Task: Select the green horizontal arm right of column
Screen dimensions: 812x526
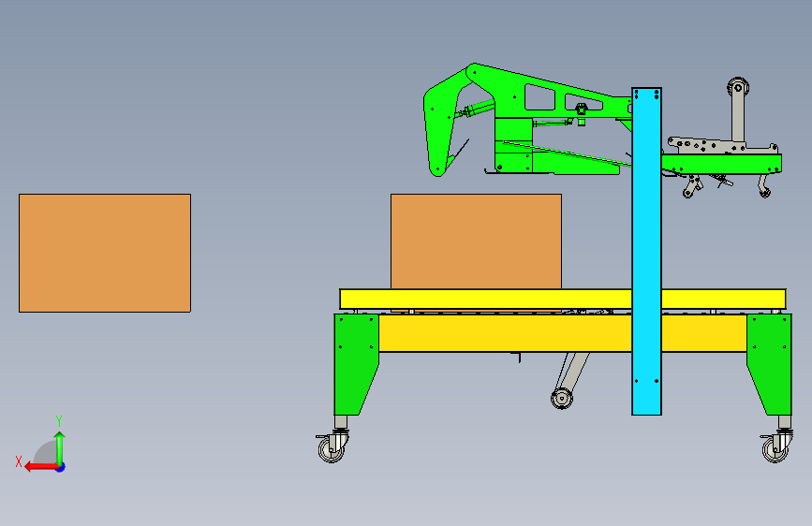Action: (721, 163)
